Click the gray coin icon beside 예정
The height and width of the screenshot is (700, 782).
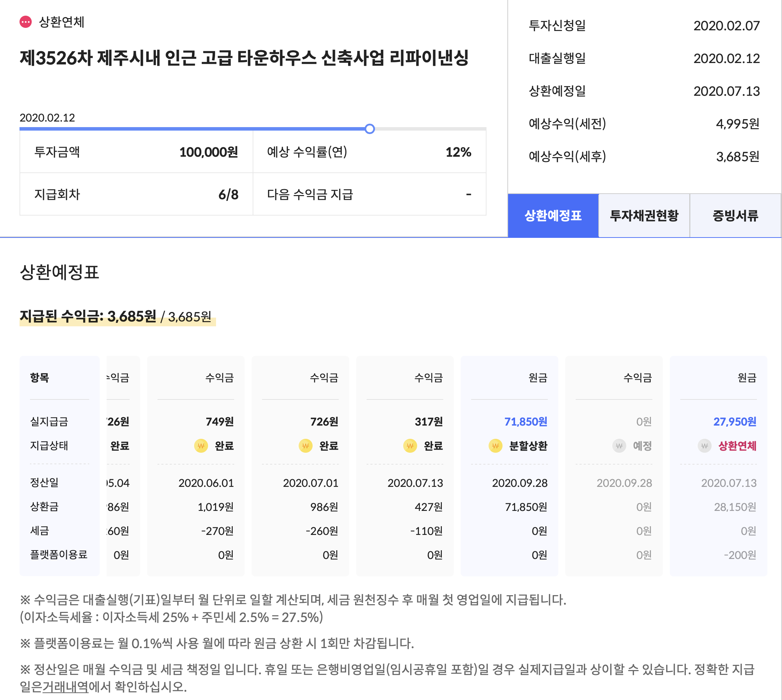pos(619,446)
